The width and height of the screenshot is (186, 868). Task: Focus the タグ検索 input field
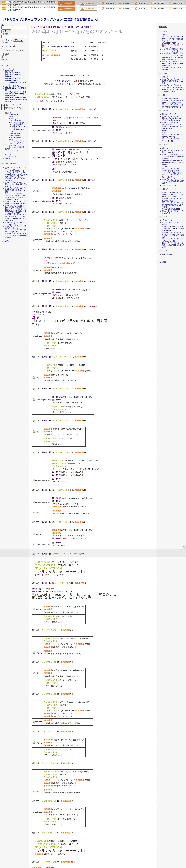pos(14,36)
